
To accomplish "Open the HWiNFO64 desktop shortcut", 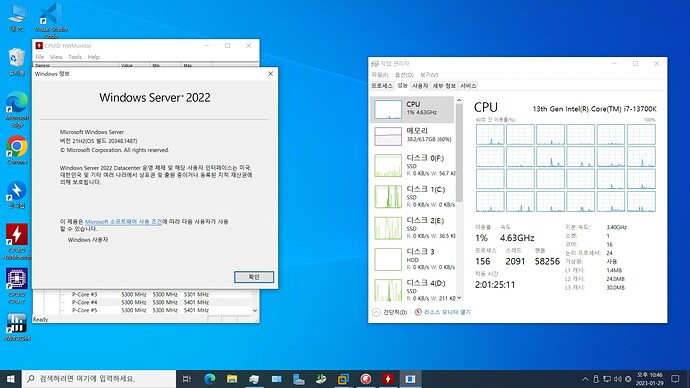I will 17,327.
